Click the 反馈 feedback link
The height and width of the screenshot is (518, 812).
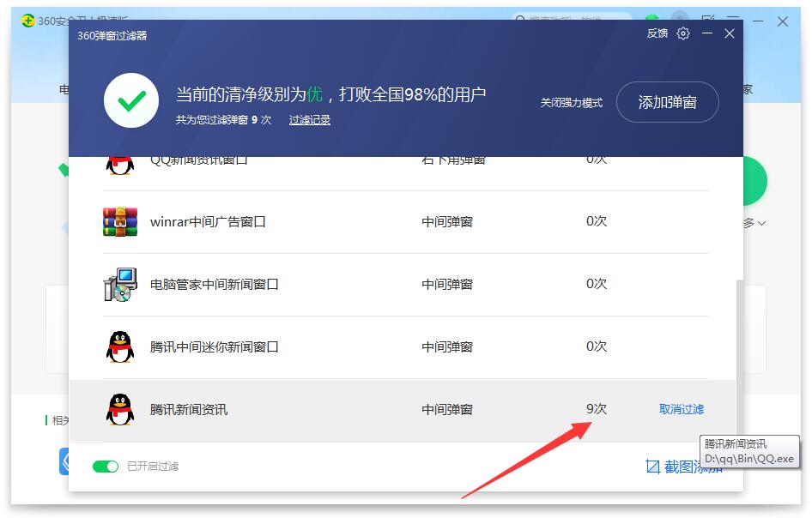tap(657, 33)
